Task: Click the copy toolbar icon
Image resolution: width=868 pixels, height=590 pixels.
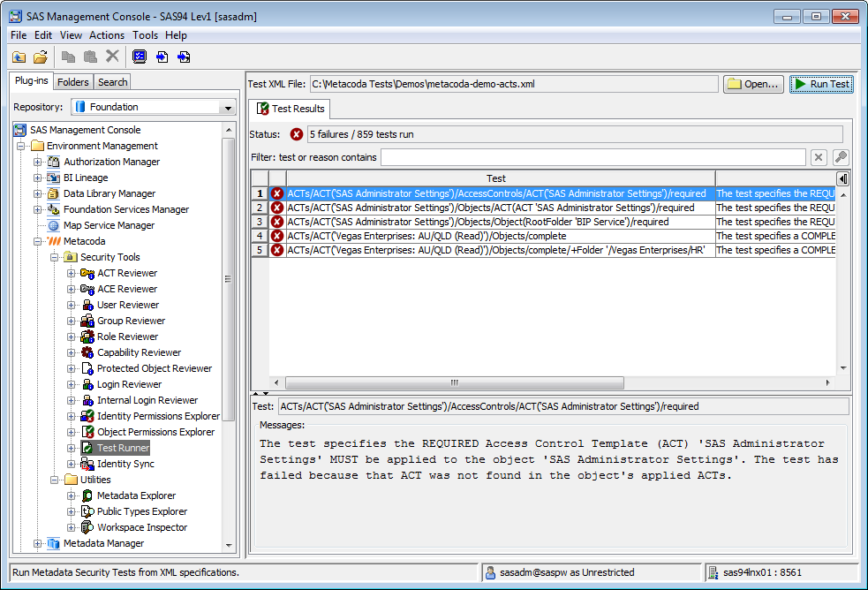Action: point(68,57)
